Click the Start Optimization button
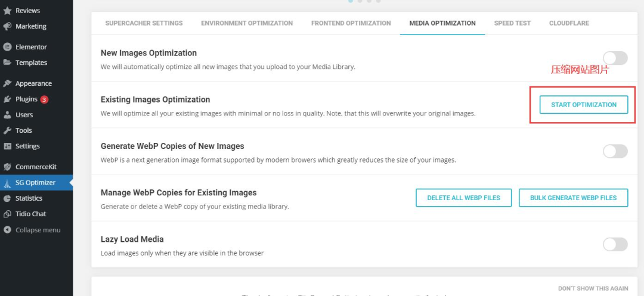Image resolution: width=644 pixels, height=296 pixels. (584, 105)
